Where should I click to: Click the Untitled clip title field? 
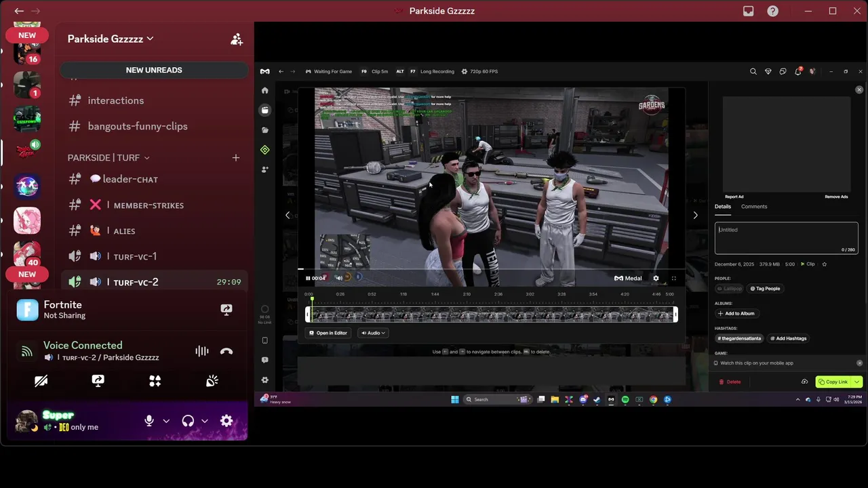(x=786, y=238)
